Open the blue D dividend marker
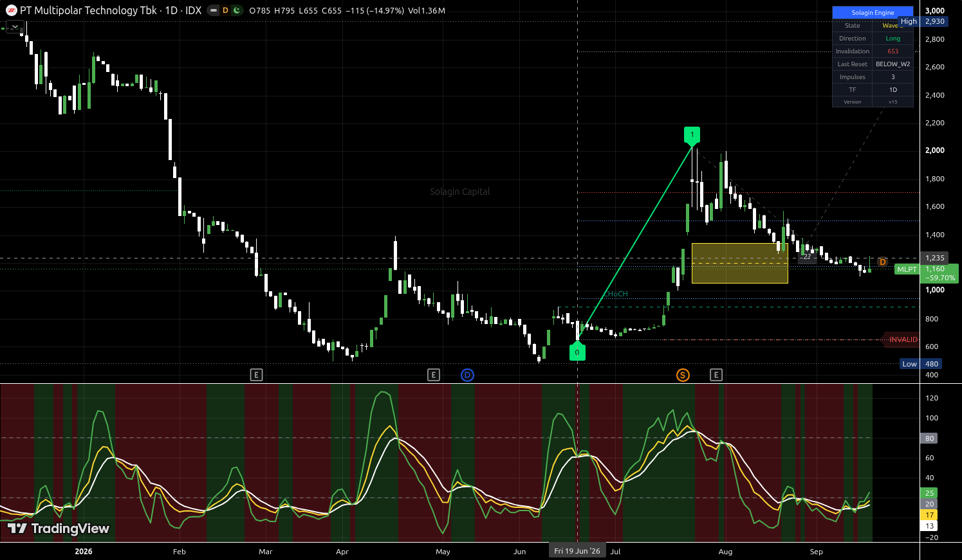 [x=468, y=375]
